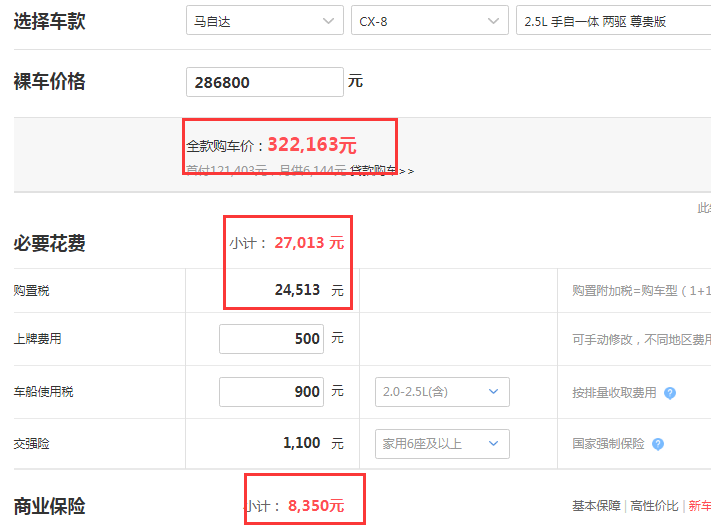Click the 裸车价格 input field showing 286800
Image resolution: width=711 pixels, height=530 pixels.
click(x=264, y=82)
